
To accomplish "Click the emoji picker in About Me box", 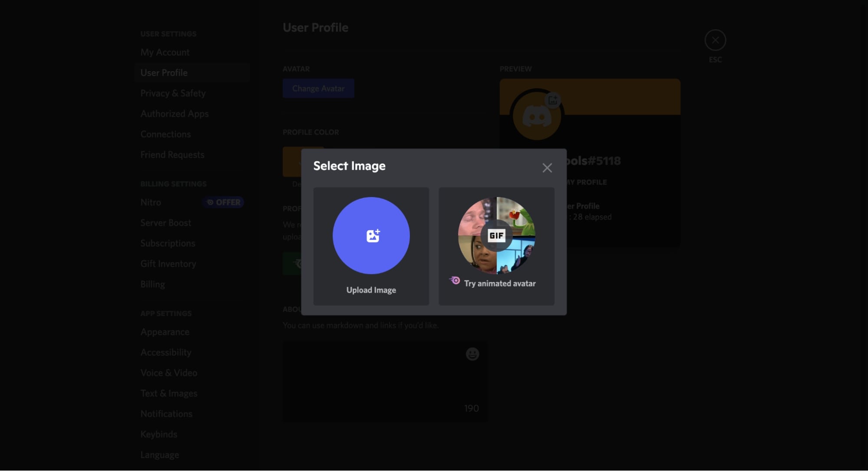I will (472, 354).
